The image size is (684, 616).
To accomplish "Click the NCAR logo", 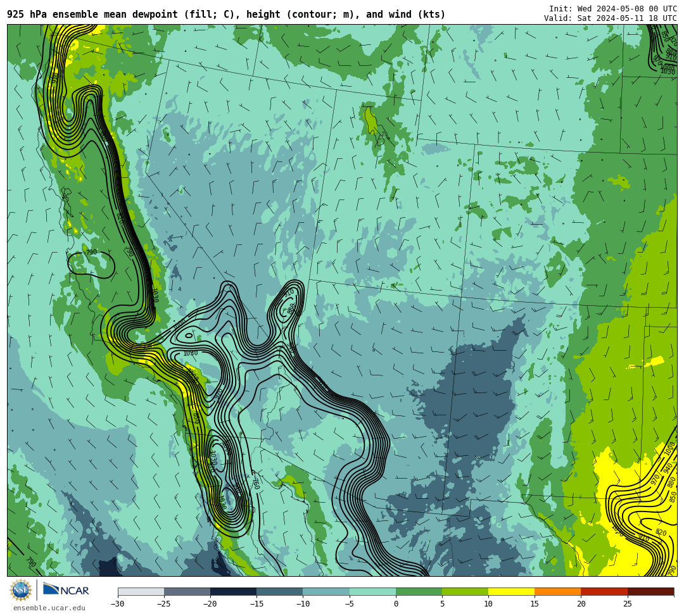I will click(66, 590).
